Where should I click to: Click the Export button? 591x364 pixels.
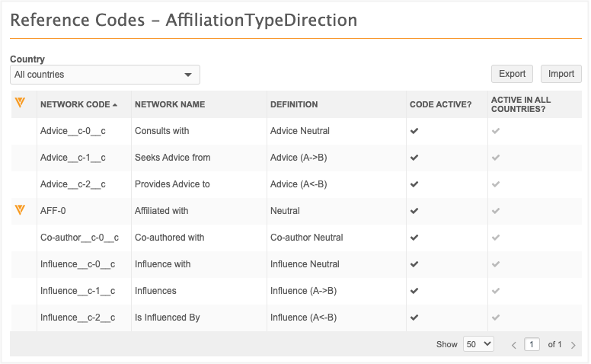[x=512, y=74]
